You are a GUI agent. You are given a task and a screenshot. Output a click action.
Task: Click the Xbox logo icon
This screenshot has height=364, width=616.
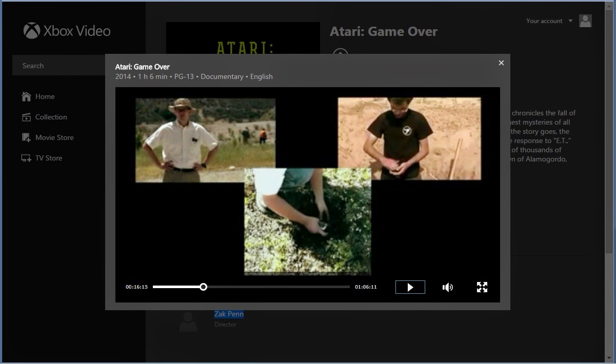pyautogui.click(x=32, y=31)
